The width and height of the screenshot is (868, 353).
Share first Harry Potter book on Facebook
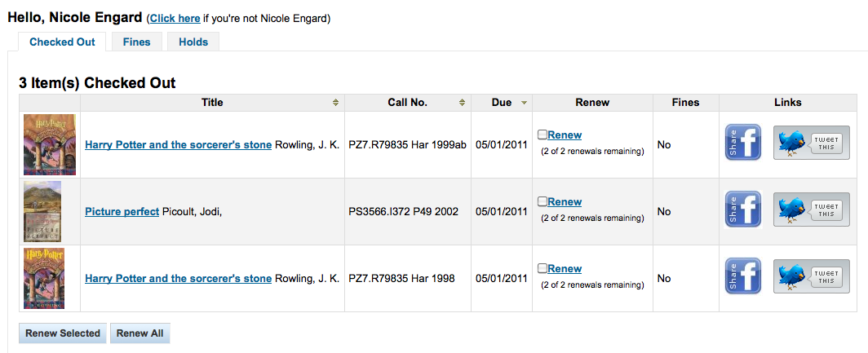click(743, 142)
